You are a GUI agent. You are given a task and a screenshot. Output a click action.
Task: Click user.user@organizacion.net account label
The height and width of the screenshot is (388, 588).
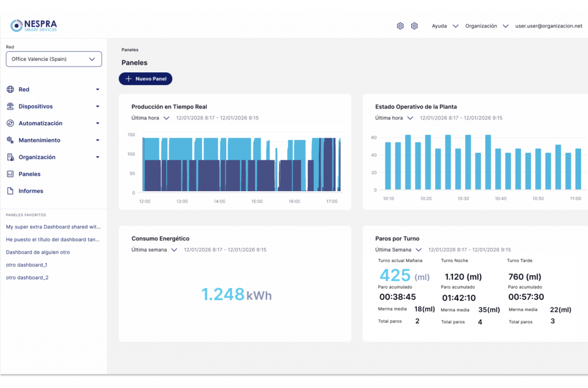[548, 26]
